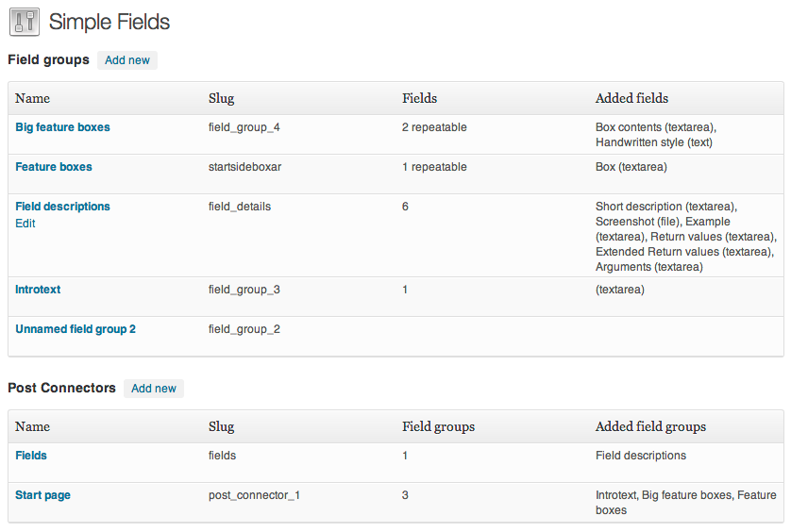Open Field descriptions field group
Viewport: 791px width, 532px height.
pyautogui.click(x=62, y=207)
